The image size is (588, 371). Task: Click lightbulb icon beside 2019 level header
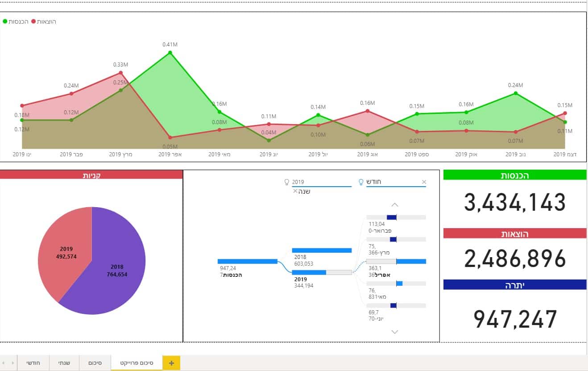[x=287, y=182]
